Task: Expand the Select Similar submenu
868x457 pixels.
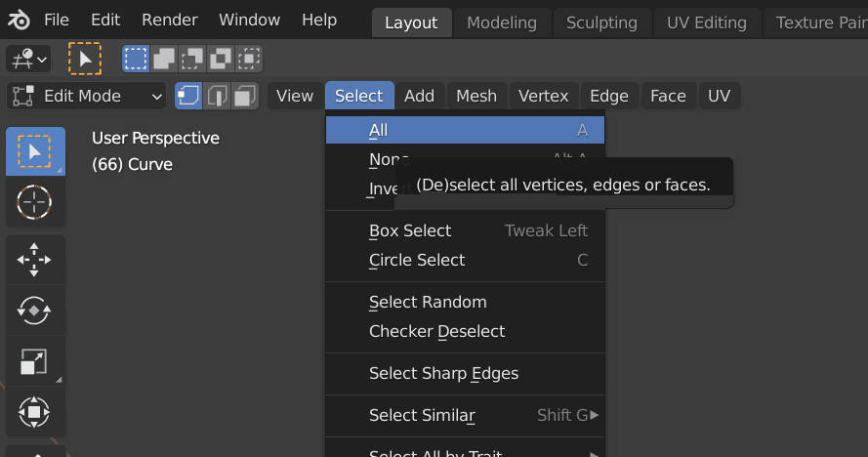Action: 465,415
